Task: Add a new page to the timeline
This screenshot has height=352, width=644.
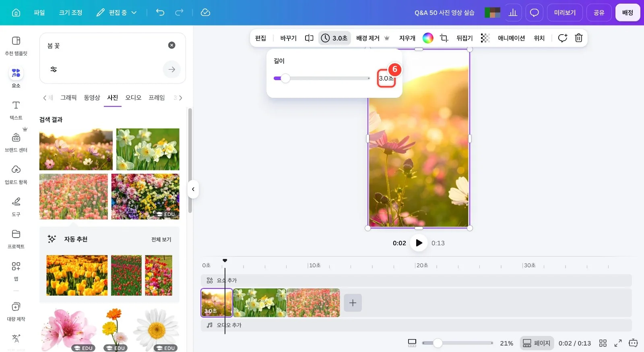Action: point(353,303)
